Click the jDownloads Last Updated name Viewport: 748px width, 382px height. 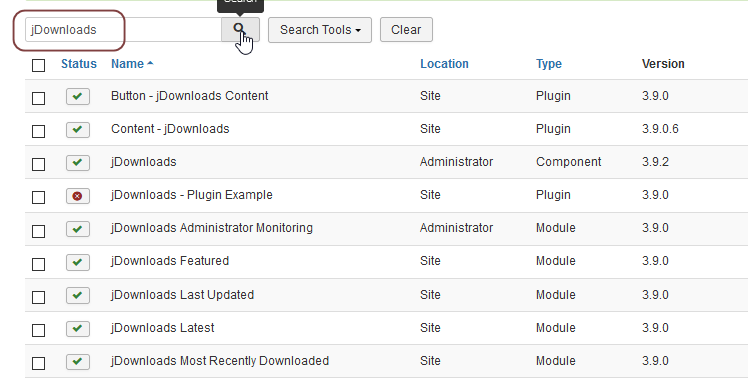click(182, 295)
